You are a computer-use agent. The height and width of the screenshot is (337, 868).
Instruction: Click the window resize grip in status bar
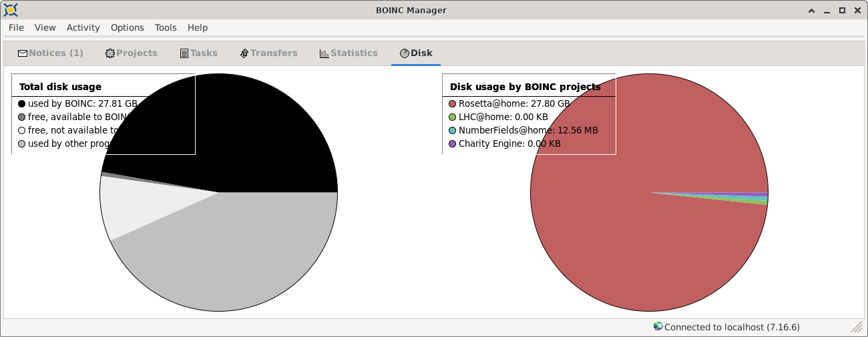click(x=857, y=326)
